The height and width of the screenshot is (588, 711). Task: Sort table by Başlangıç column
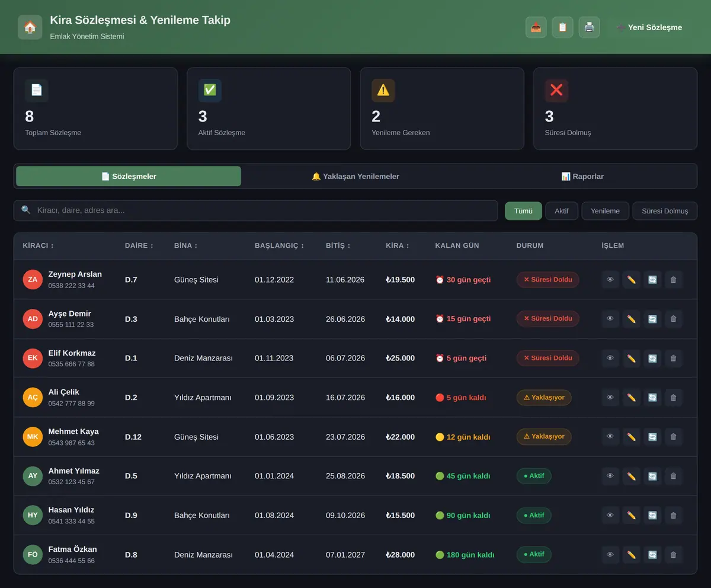click(280, 245)
